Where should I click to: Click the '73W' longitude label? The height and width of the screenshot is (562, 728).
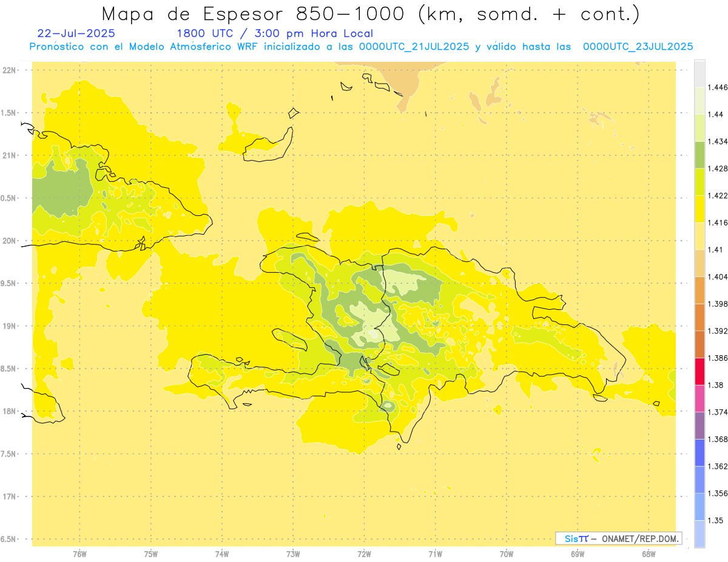click(293, 554)
